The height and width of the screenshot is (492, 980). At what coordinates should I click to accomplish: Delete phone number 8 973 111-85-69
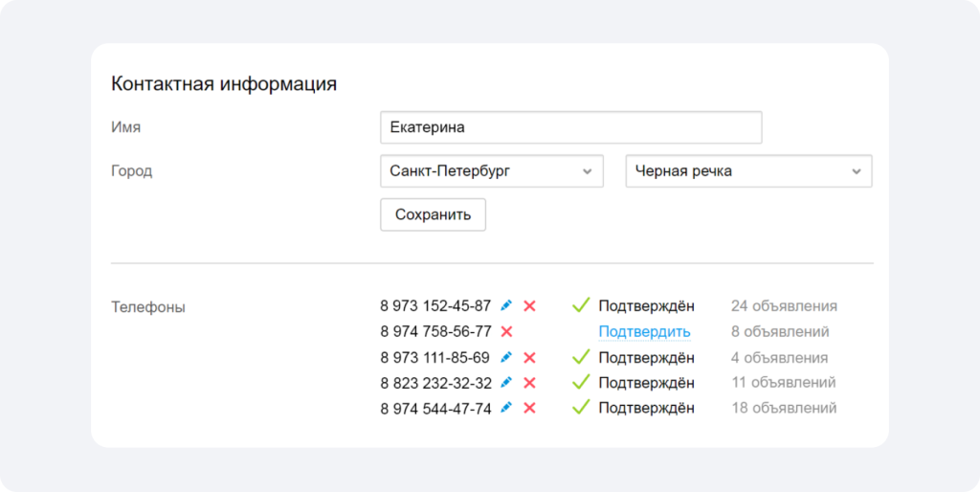pos(529,358)
